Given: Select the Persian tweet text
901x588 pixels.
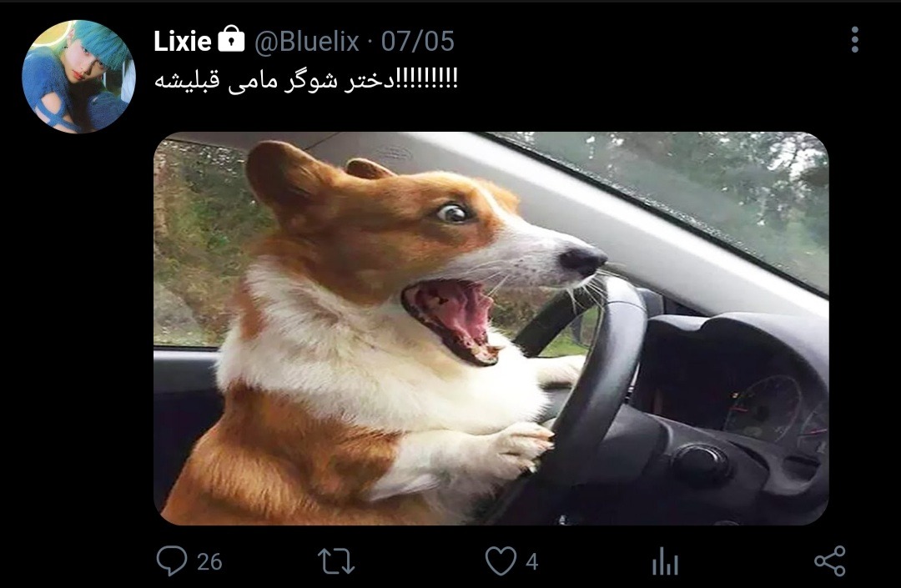Looking at the screenshot, I should (305, 80).
